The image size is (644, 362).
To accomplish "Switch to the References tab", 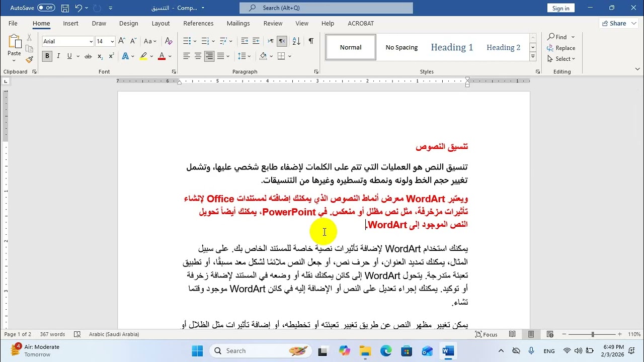I will (x=198, y=23).
